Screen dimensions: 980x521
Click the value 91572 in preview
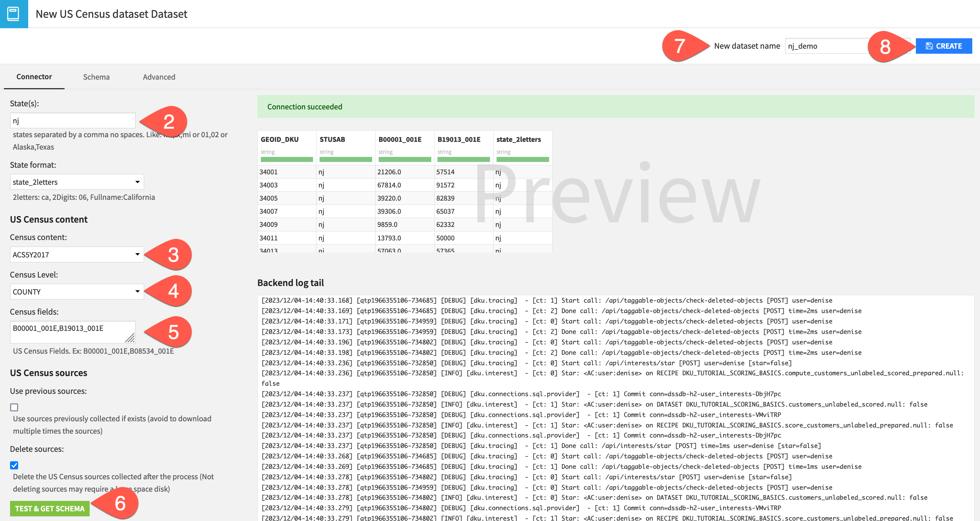click(446, 185)
